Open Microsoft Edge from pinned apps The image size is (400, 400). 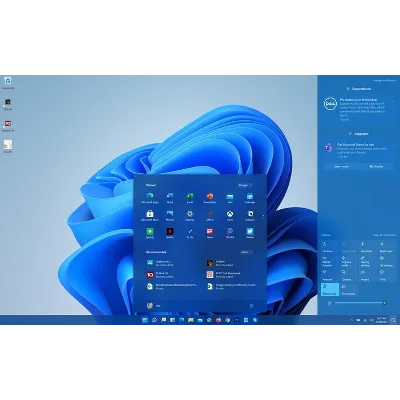[x=150, y=198]
